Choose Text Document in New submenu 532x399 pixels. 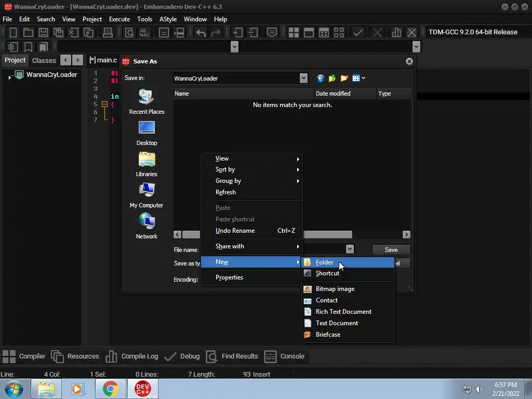pyautogui.click(x=348, y=323)
